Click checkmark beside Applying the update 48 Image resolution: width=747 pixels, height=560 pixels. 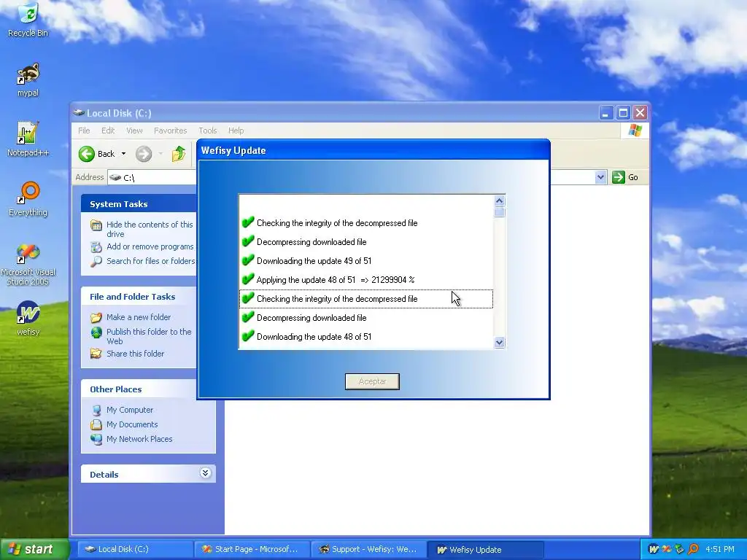pos(248,279)
